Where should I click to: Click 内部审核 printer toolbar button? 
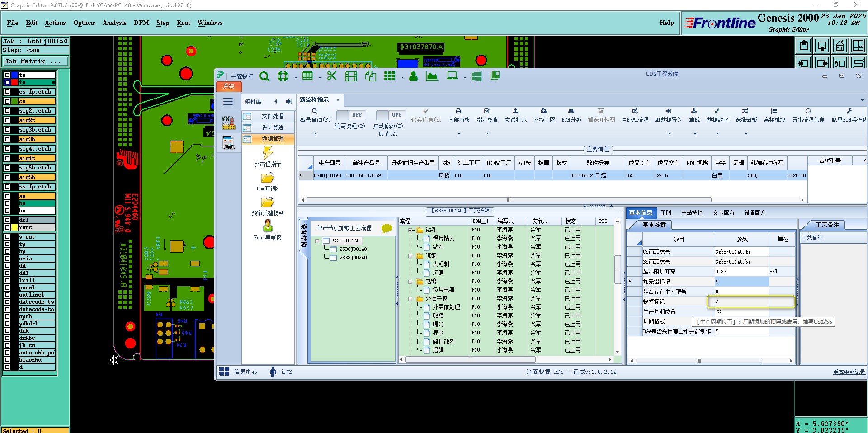(x=459, y=116)
